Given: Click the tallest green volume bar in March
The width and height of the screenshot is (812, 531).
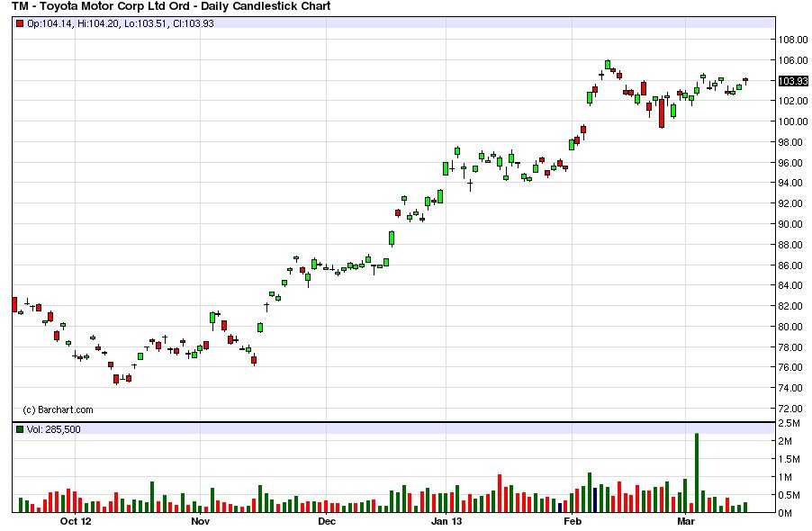Looking at the screenshot, I should (x=697, y=473).
